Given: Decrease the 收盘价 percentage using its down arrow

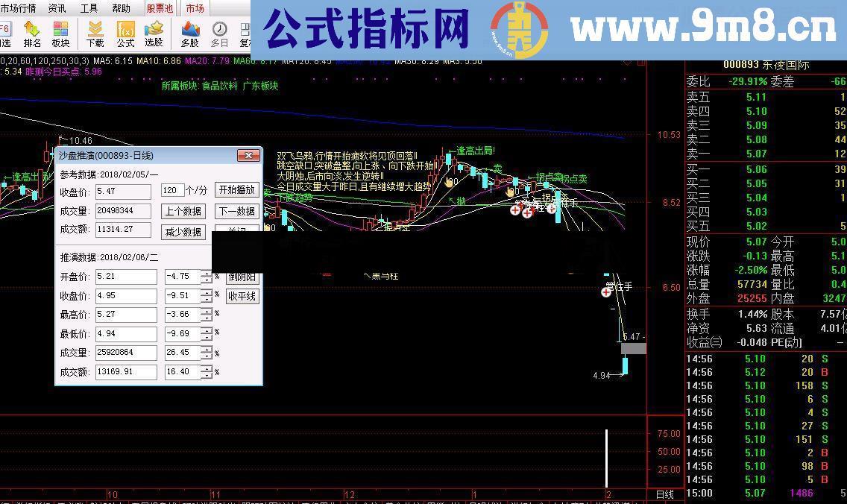Looking at the screenshot, I should point(207,298).
